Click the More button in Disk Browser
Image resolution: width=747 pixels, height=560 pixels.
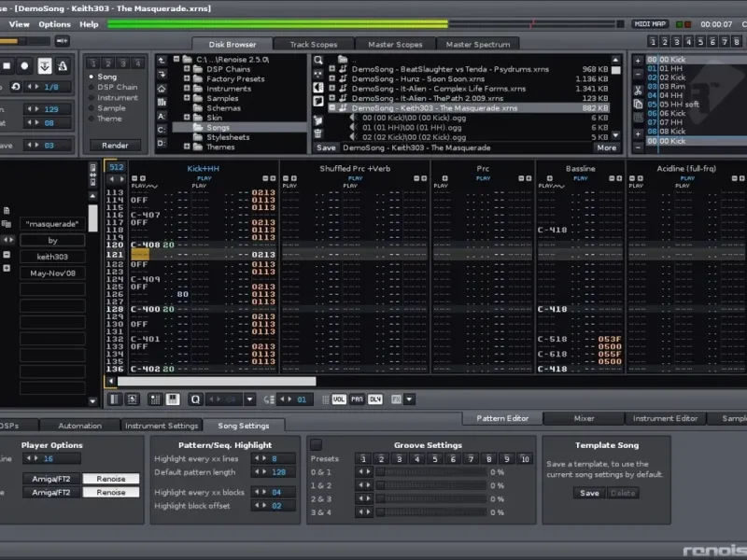606,147
